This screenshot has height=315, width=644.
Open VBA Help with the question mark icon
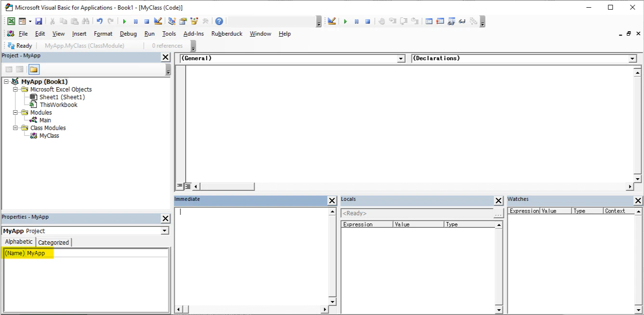[219, 21]
